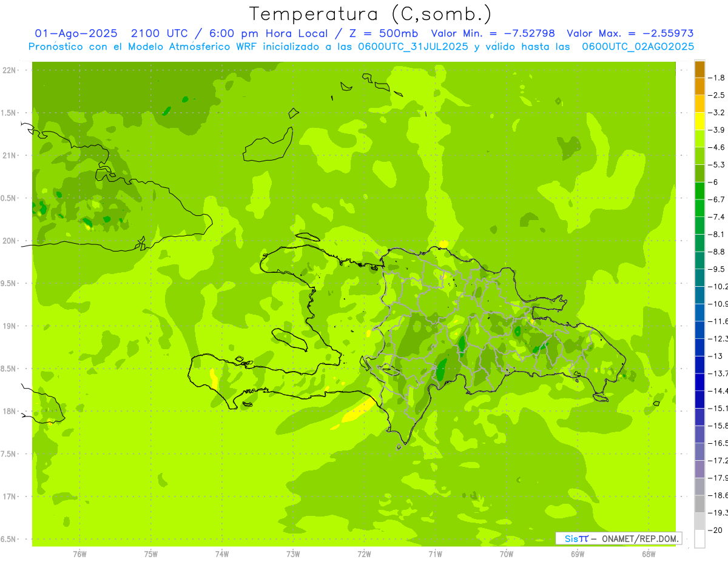728x562 pixels.
Task: Click the "8.5N" latitude label
Action: point(9,369)
